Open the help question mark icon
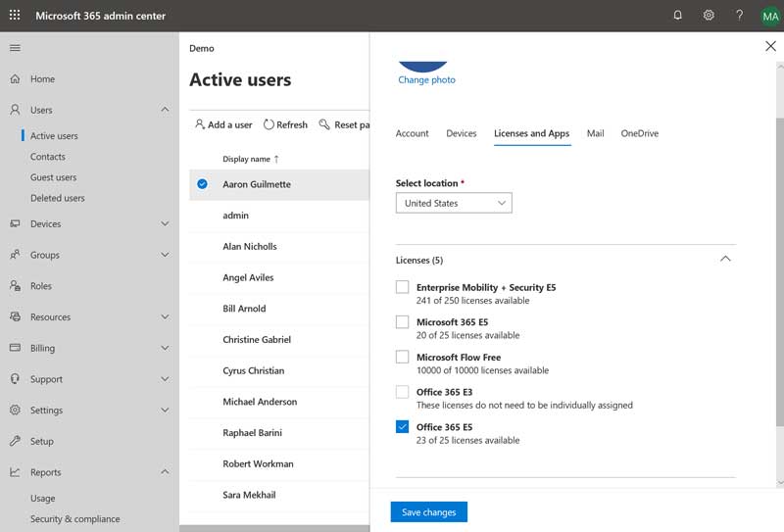Viewport: 784px width, 532px height. click(739, 15)
